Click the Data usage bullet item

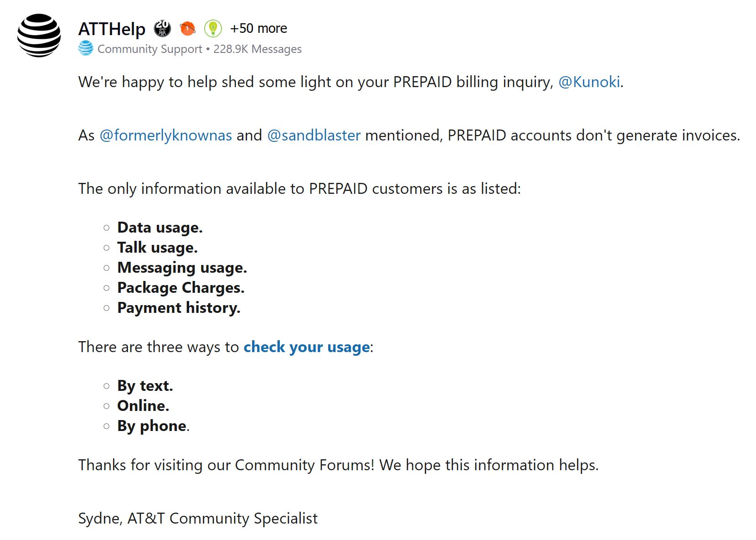point(160,228)
